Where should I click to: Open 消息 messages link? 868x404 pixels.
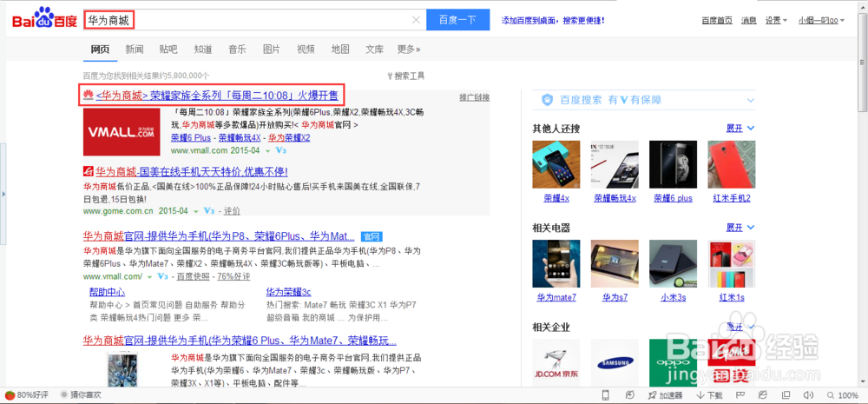coord(749,21)
